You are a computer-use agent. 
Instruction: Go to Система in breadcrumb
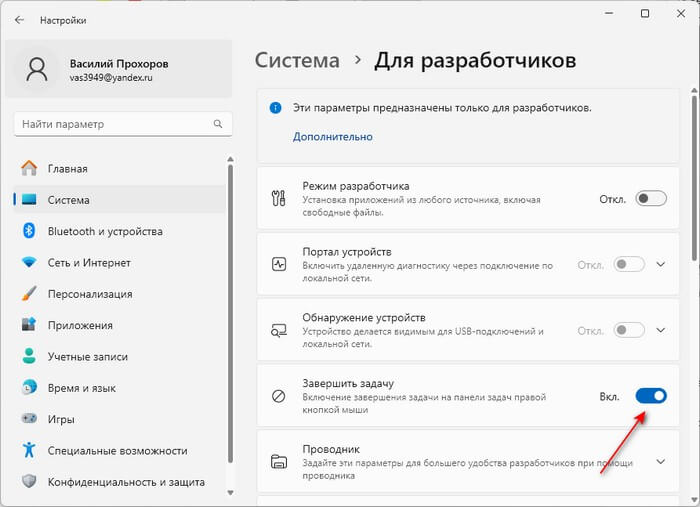click(x=297, y=60)
